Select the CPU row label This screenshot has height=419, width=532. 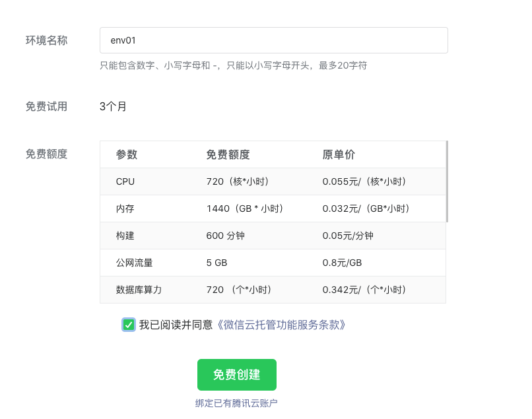125,181
